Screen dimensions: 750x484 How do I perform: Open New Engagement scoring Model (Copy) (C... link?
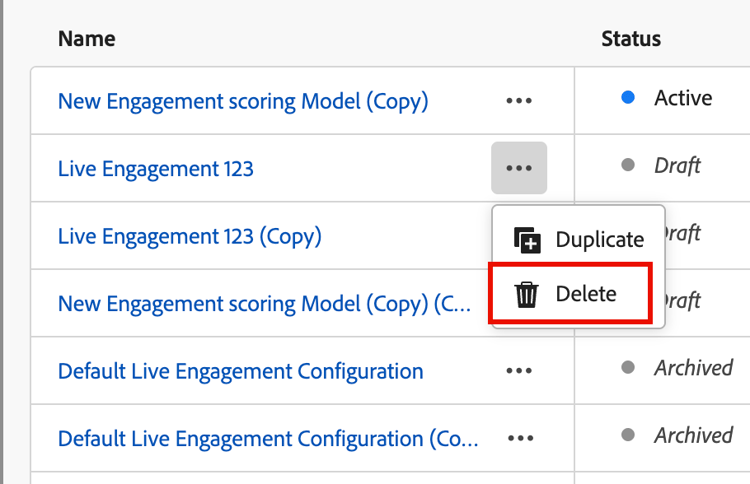[265, 304]
